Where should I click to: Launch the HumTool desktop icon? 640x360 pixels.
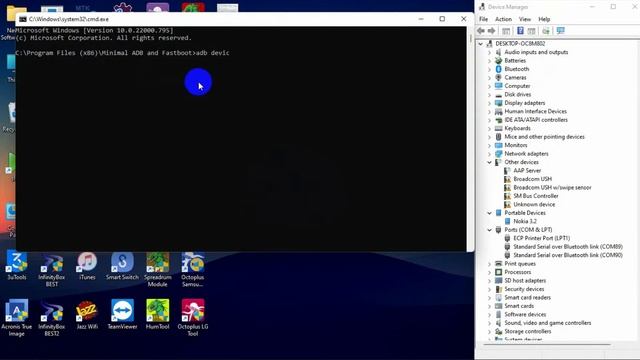158,315
